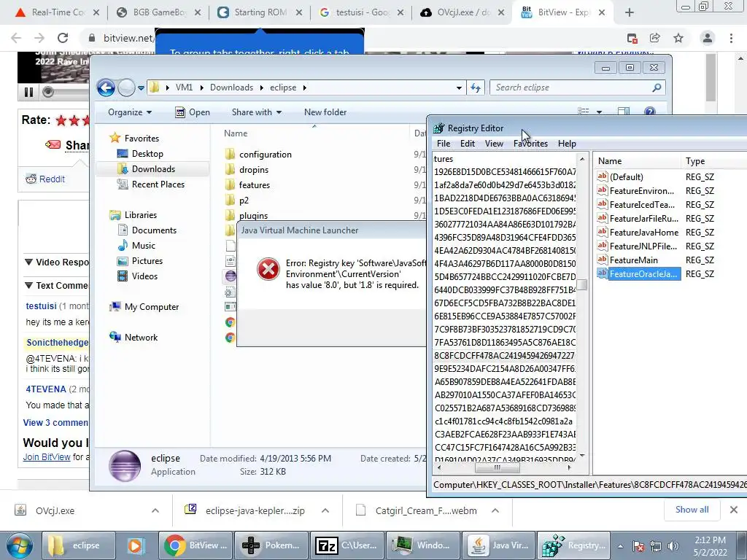Screen dimensions: 747x560
Task: Click the Explorer back navigation arrow
Action: [x=106, y=87]
